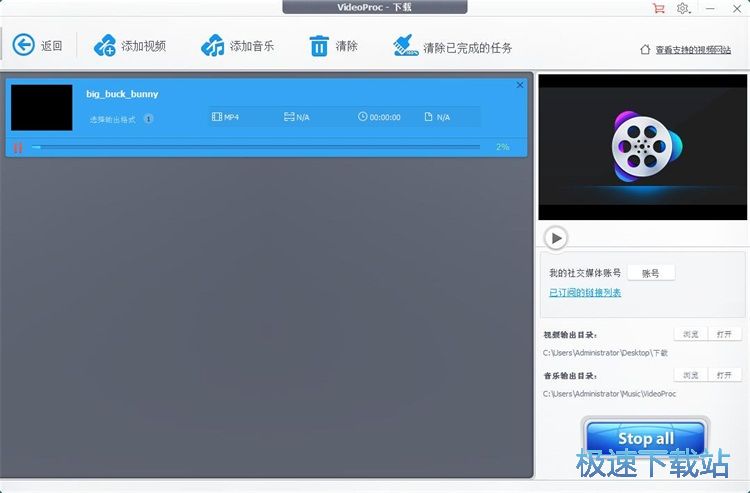Remove big_buck_bunny task with X button
Viewport: 750px width, 493px height.
[520, 85]
